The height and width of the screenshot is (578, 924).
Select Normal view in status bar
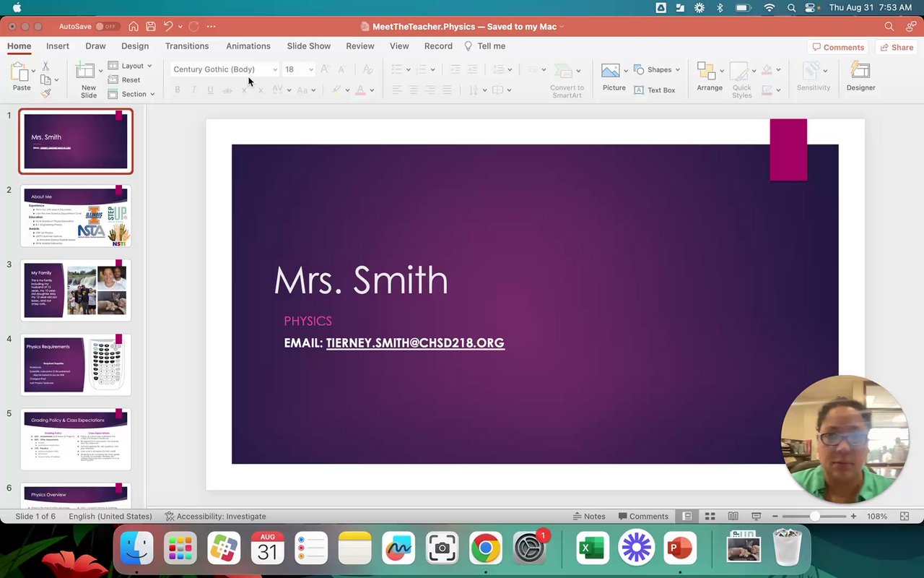687,517
